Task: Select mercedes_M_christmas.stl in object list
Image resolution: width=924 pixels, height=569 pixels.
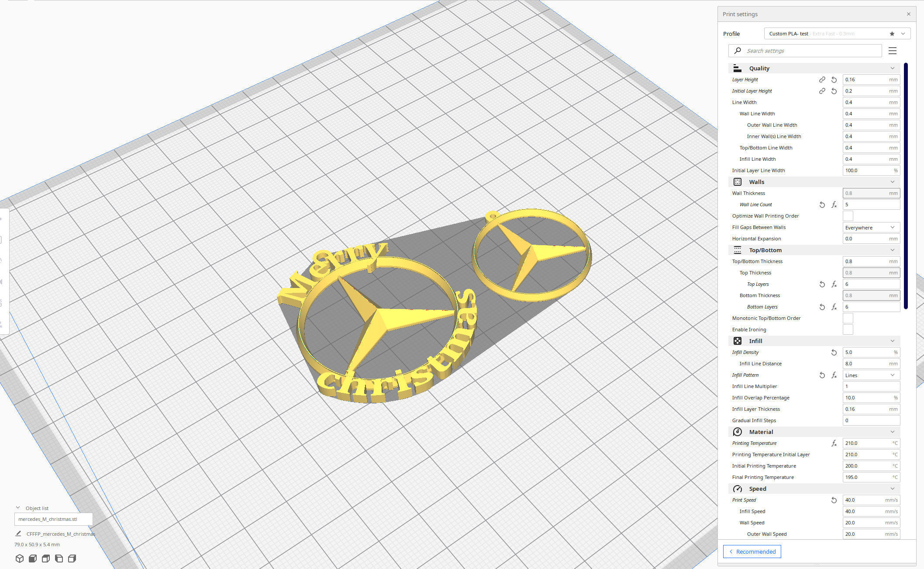Action: [53, 519]
